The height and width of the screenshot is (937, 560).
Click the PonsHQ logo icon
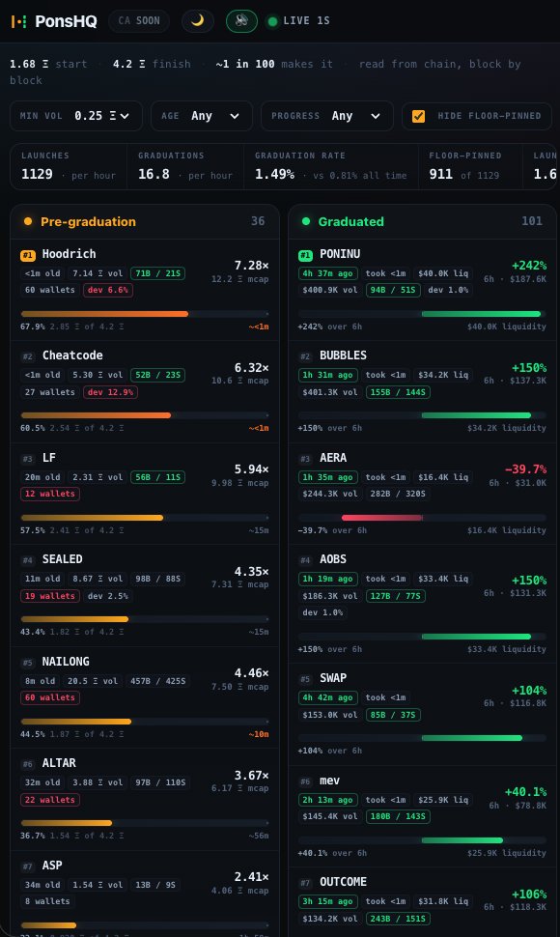18,21
